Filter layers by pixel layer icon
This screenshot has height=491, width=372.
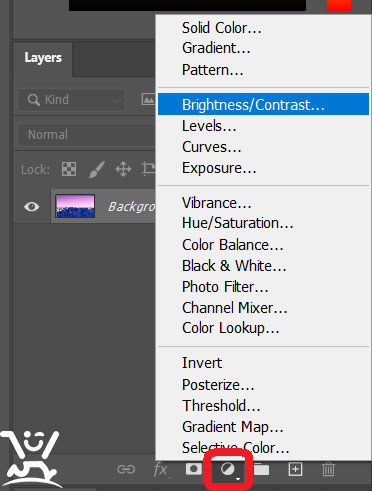click(148, 99)
